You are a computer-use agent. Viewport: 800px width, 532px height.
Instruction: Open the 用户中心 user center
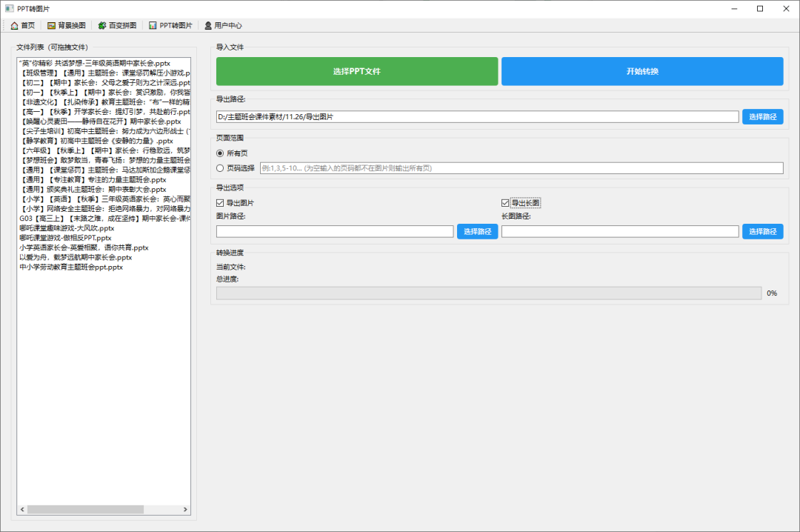click(x=223, y=25)
